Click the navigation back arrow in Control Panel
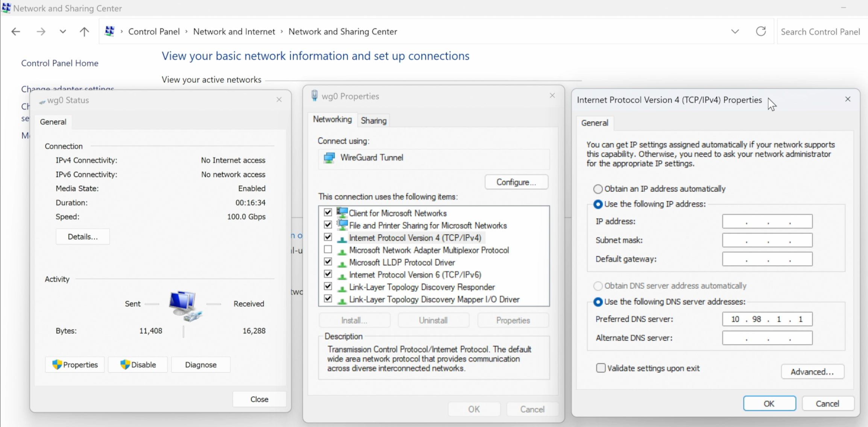 pyautogui.click(x=15, y=32)
